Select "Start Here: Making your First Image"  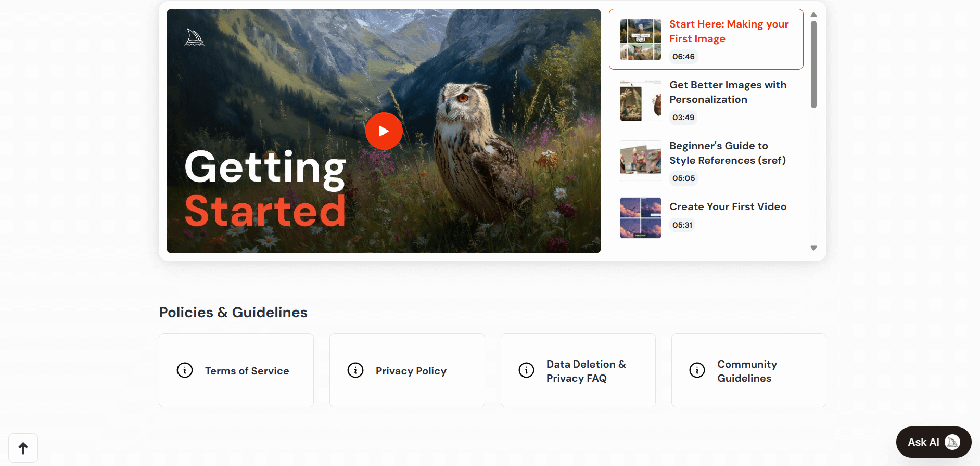[729, 32]
